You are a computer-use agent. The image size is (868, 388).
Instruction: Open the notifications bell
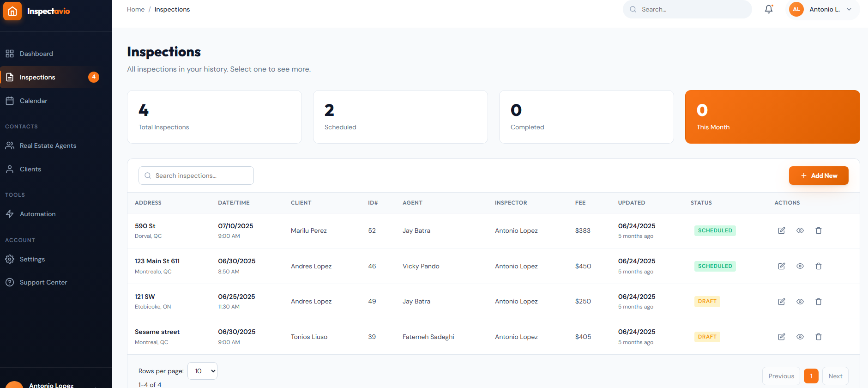769,9
